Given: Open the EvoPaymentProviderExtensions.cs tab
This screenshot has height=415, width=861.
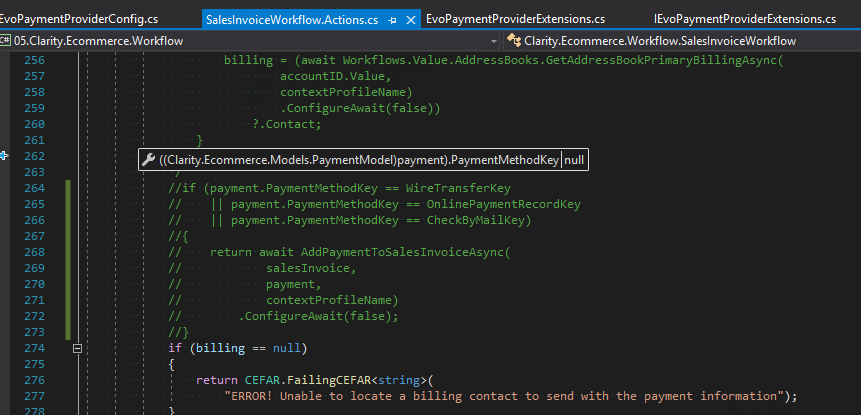Looking at the screenshot, I should [516, 19].
